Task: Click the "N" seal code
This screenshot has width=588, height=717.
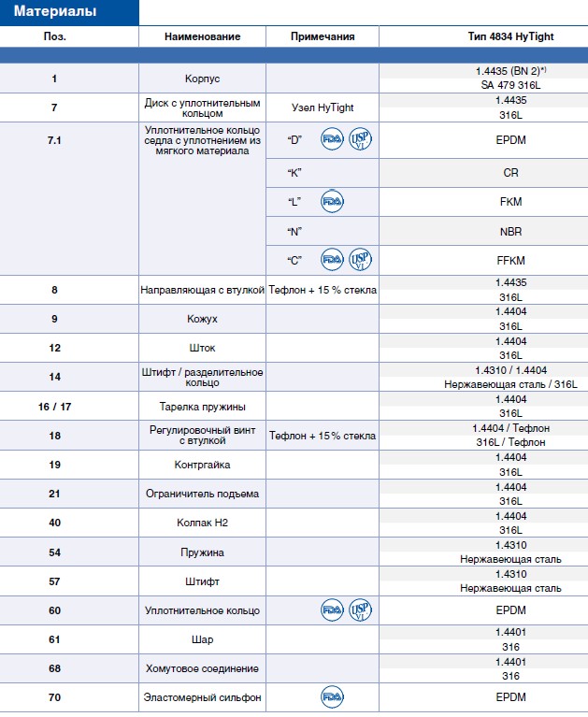Action: click(x=294, y=232)
